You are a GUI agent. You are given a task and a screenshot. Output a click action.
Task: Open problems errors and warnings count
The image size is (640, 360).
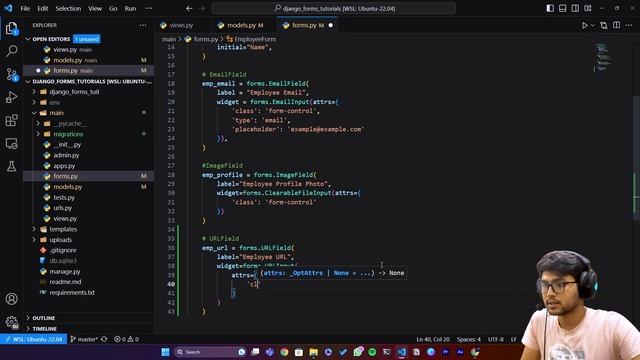pyautogui.click(x=127, y=339)
